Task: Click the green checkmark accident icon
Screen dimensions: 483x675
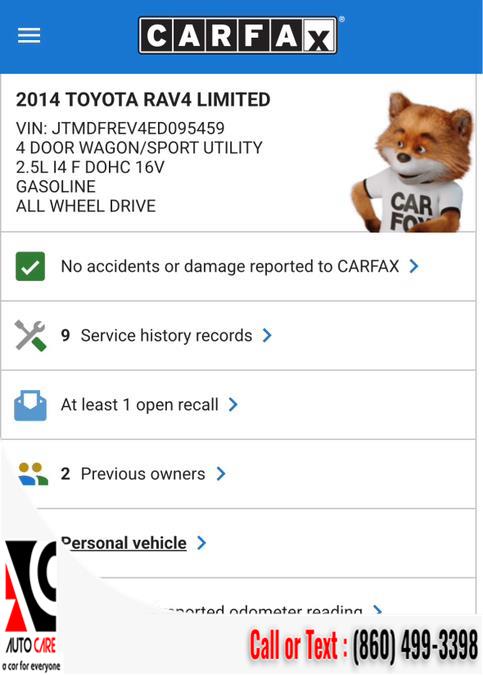Action: 30,266
